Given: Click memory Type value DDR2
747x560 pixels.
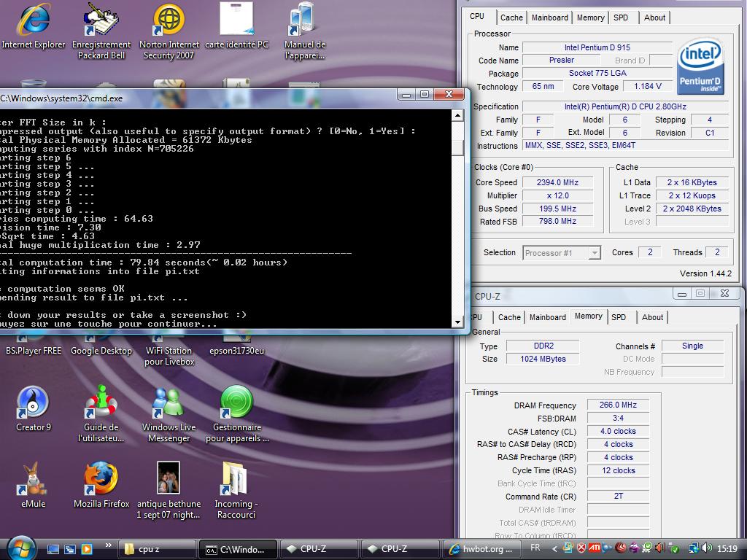Looking at the screenshot, I should tap(543, 346).
